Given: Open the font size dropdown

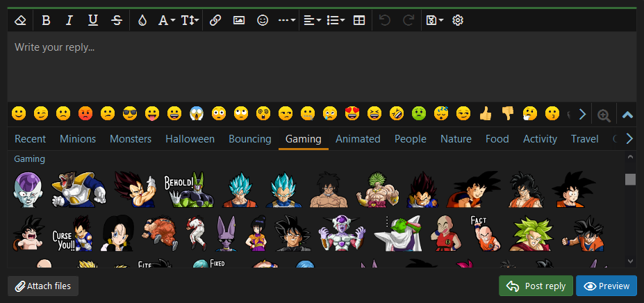Looking at the screenshot, I should pyautogui.click(x=189, y=20).
